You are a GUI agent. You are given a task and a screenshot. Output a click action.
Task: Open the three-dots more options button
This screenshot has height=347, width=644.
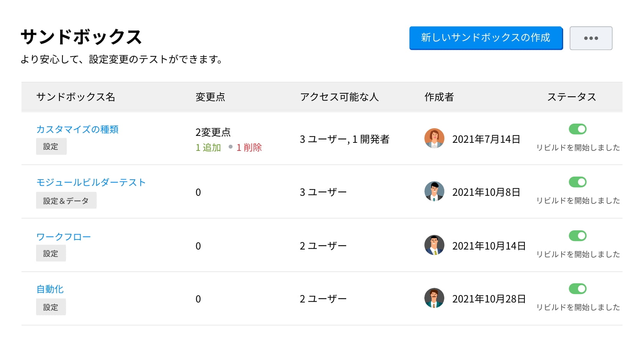pos(591,38)
